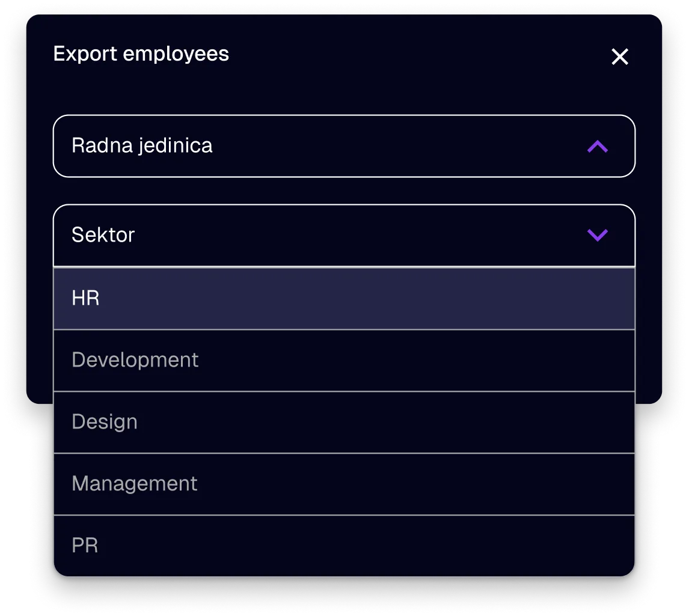The height and width of the screenshot is (616, 689).
Task: Choose Design as the sector
Action: 344,422
